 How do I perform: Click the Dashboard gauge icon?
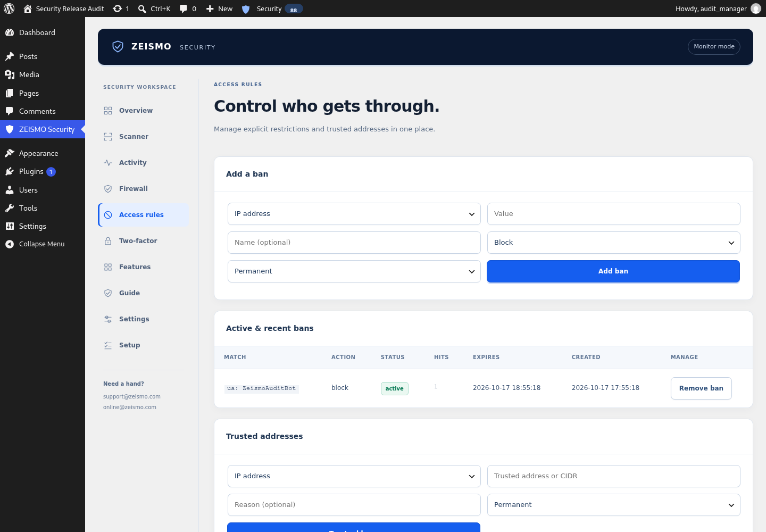point(10,32)
